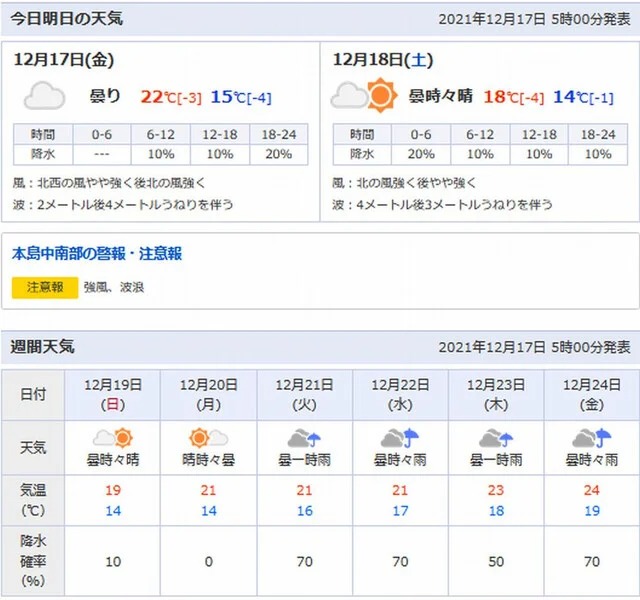Click the 降水確率(%) row header
Viewport: 640px width, 600px height.
coord(33,561)
